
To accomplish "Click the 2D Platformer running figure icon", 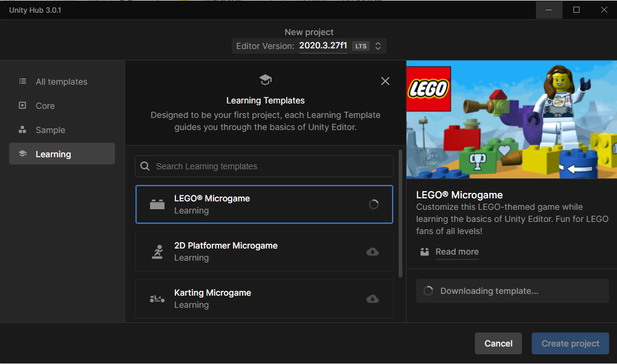I will tap(157, 252).
